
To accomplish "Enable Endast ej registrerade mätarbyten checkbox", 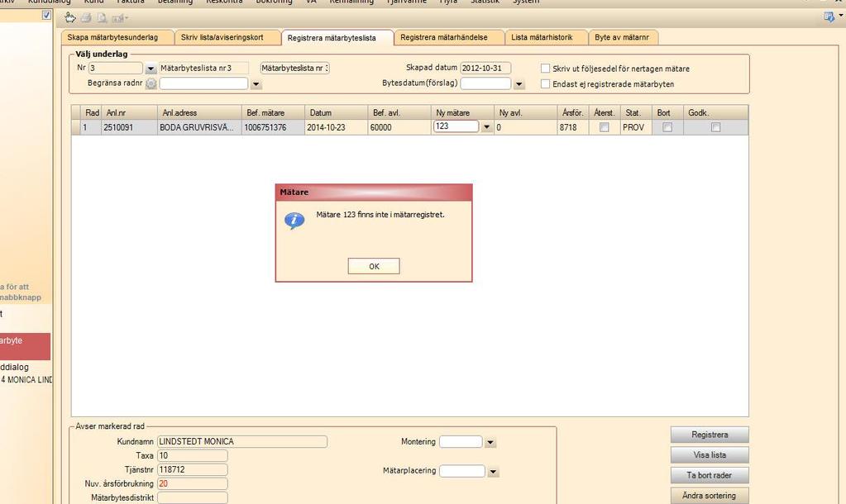I will [546, 84].
